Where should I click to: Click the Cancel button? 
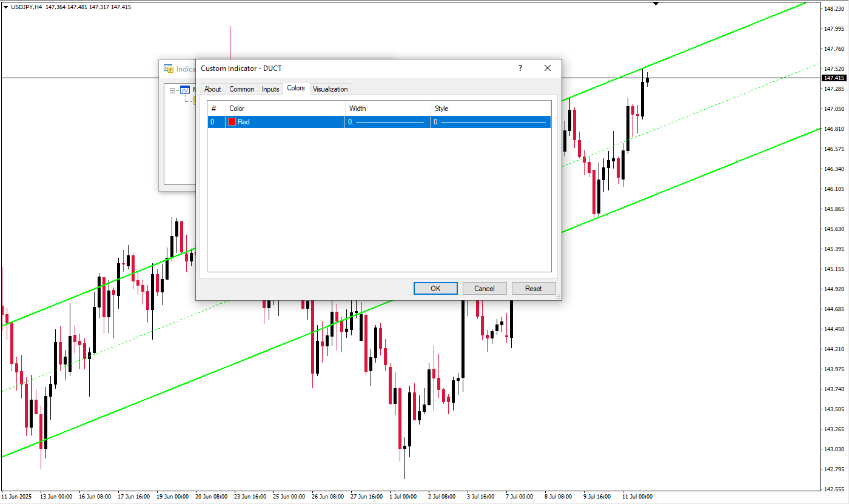coord(484,288)
